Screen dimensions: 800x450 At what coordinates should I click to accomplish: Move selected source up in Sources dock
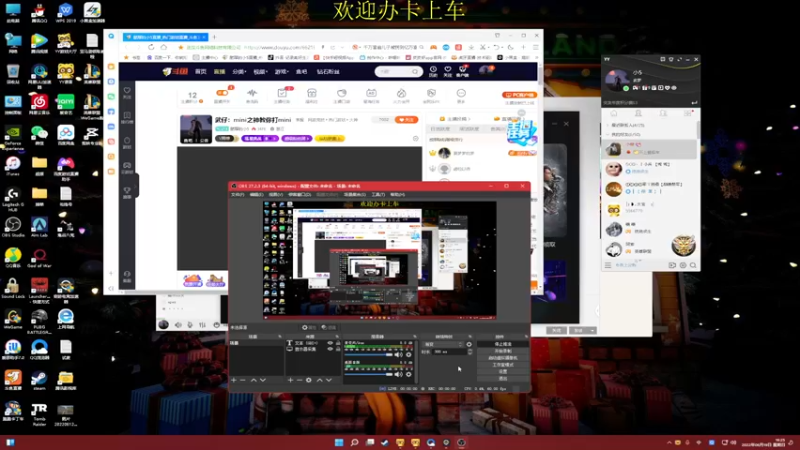(x=319, y=380)
